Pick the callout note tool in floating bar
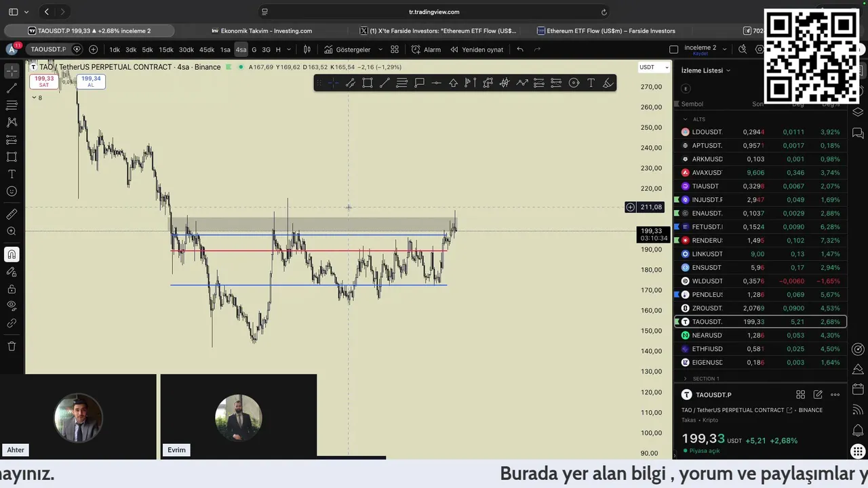This screenshot has width=868, height=488. click(x=419, y=83)
